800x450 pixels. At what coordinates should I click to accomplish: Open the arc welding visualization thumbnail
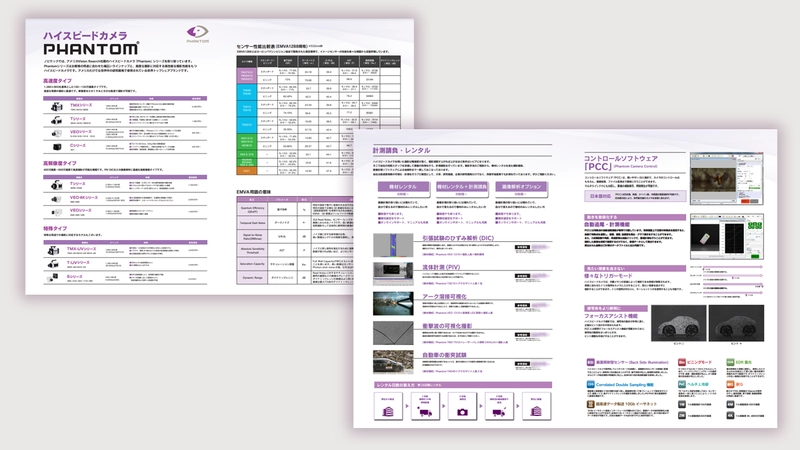(x=393, y=304)
